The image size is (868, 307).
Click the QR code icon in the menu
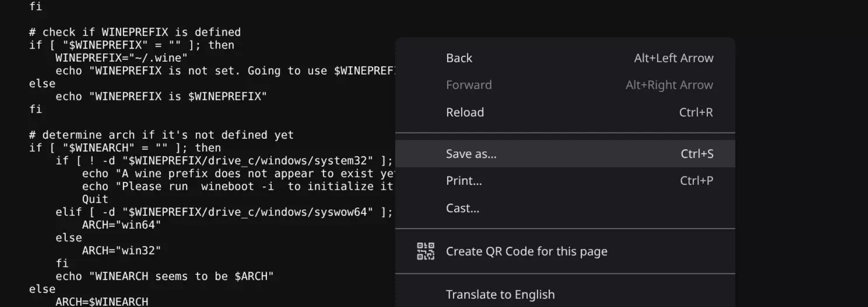pyautogui.click(x=426, y=251)
